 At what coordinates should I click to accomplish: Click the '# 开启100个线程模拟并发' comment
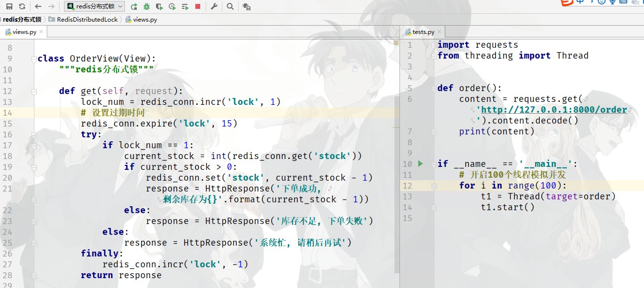point(513,175)
